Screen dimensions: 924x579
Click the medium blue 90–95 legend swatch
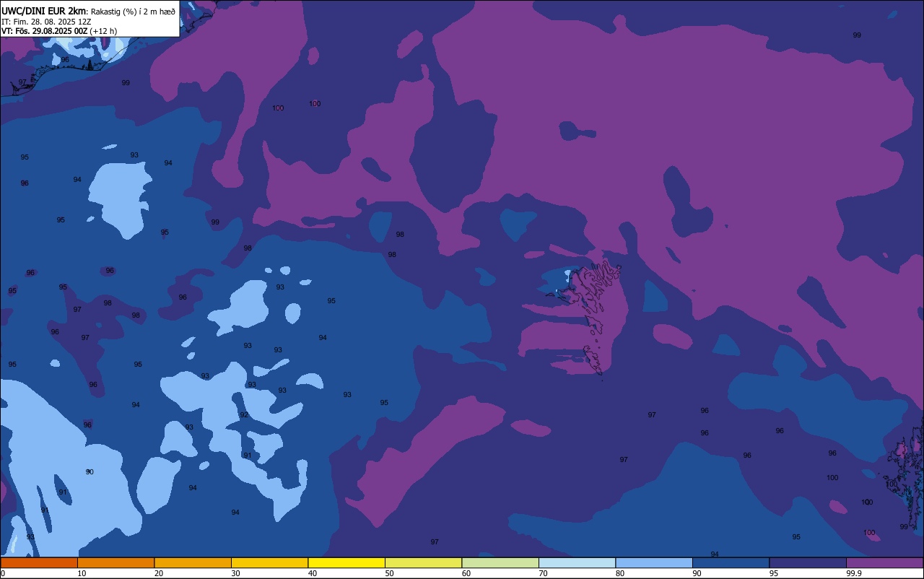click(x=731, y=562)
